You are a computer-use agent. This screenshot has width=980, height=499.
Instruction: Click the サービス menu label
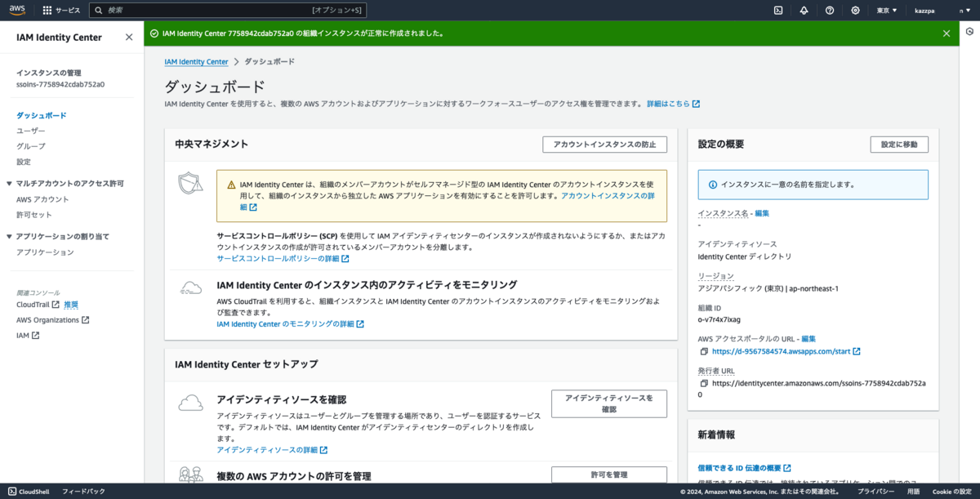tap(68, 11)
